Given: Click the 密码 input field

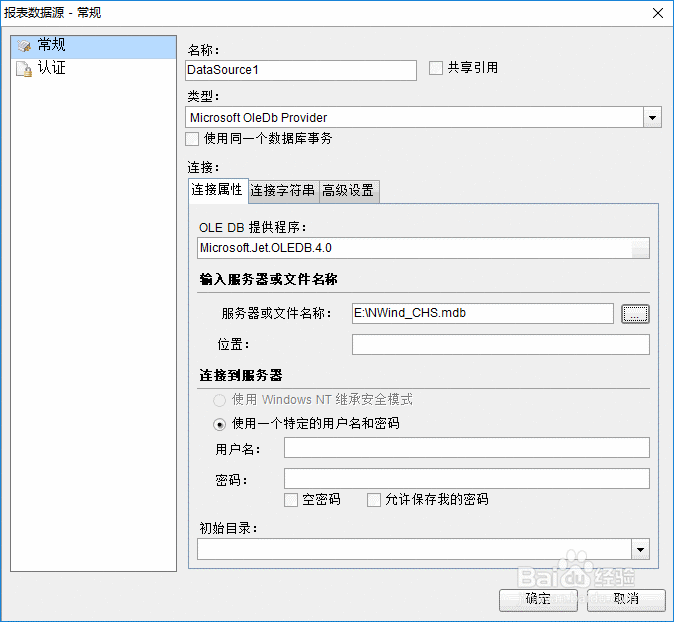Looking at the screenshot, I should 467,478.
